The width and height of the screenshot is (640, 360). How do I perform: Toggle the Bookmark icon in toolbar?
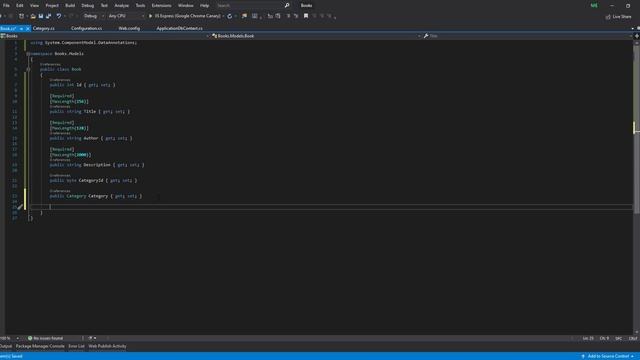click(x=306, y=16)
